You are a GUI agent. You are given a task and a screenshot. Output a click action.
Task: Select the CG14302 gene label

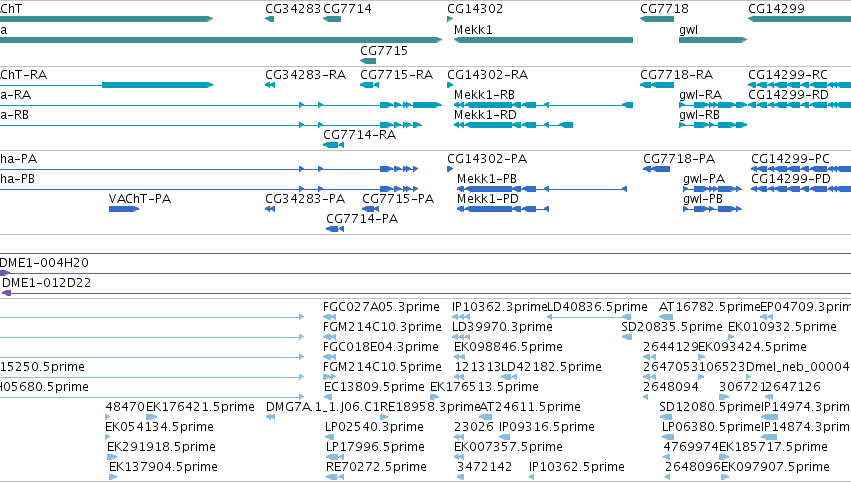coord(475,9)
